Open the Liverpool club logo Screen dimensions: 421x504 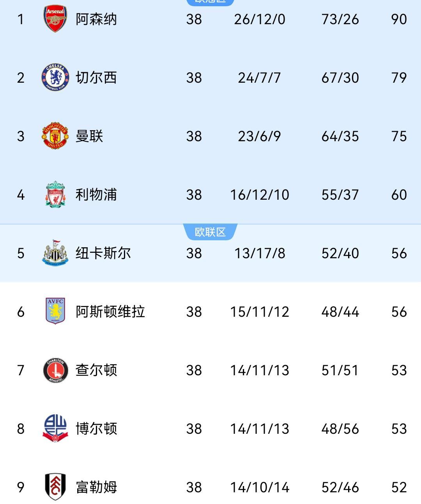point(55,194)
